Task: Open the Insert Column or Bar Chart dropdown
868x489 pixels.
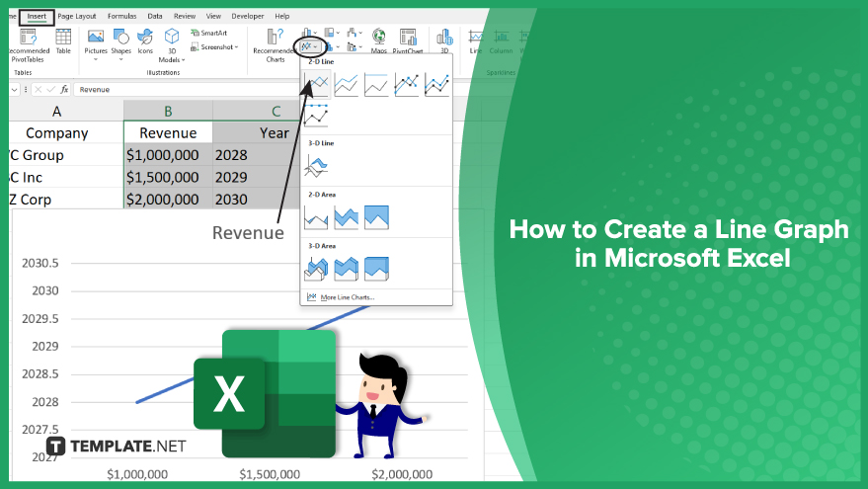Action: coord(309,33)
